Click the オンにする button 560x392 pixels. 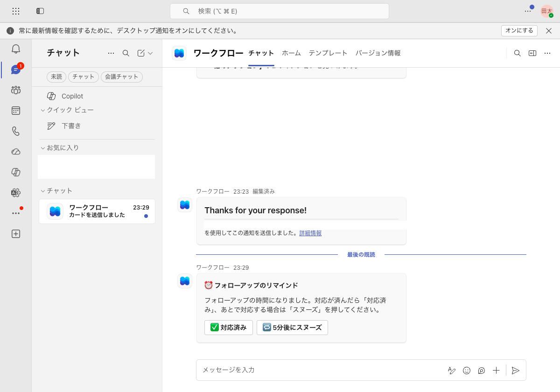pos(519,31)
